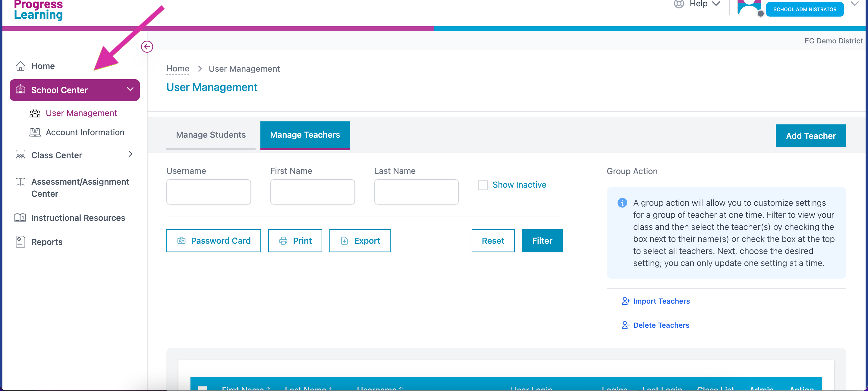Click the EG Demo District text
Viewport: 868px width, 391px height.
click(x=834, y=41)
